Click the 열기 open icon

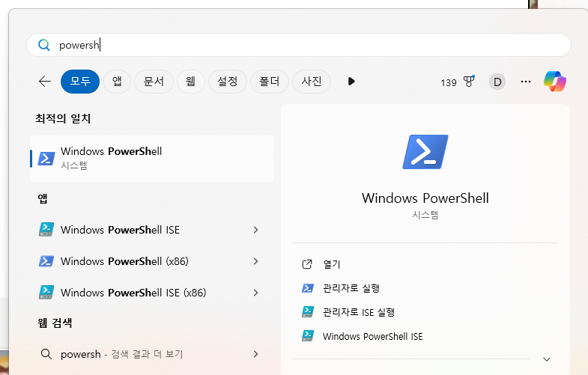point(307,264)
